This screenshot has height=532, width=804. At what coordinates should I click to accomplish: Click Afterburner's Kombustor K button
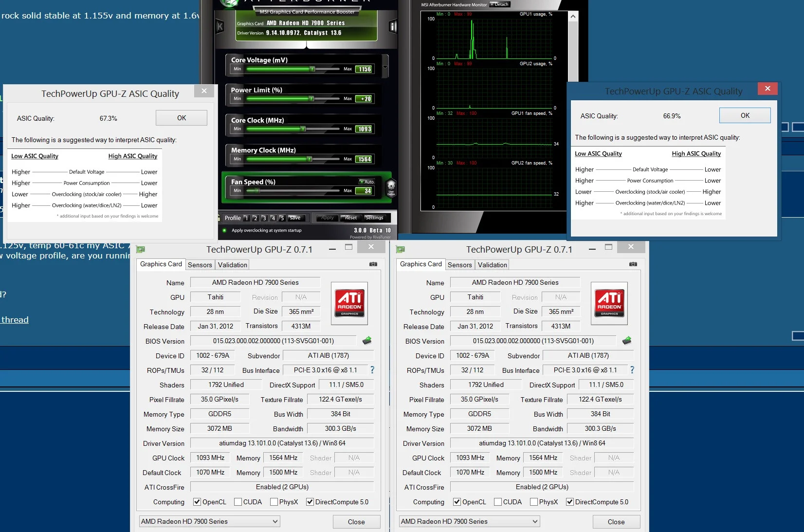pos(219,27)
